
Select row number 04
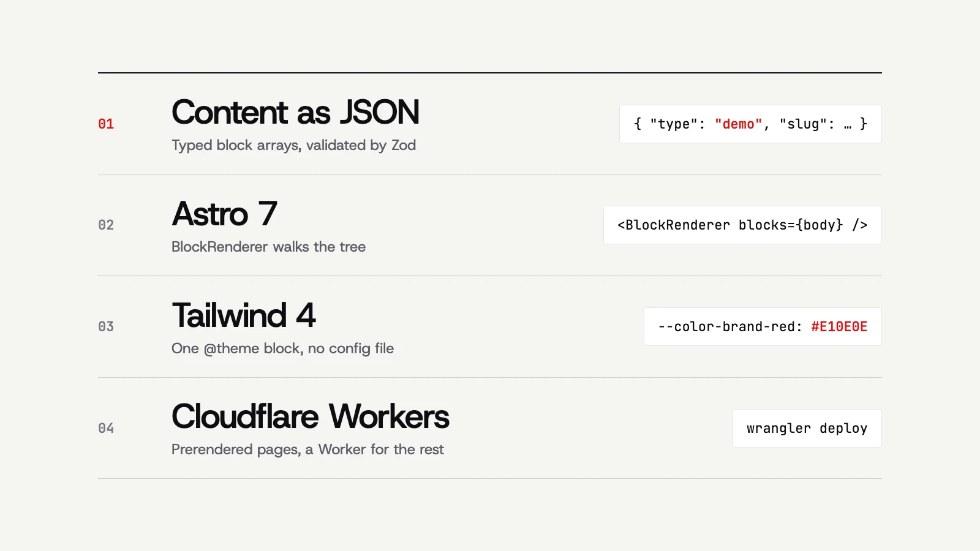coord(106,429)
